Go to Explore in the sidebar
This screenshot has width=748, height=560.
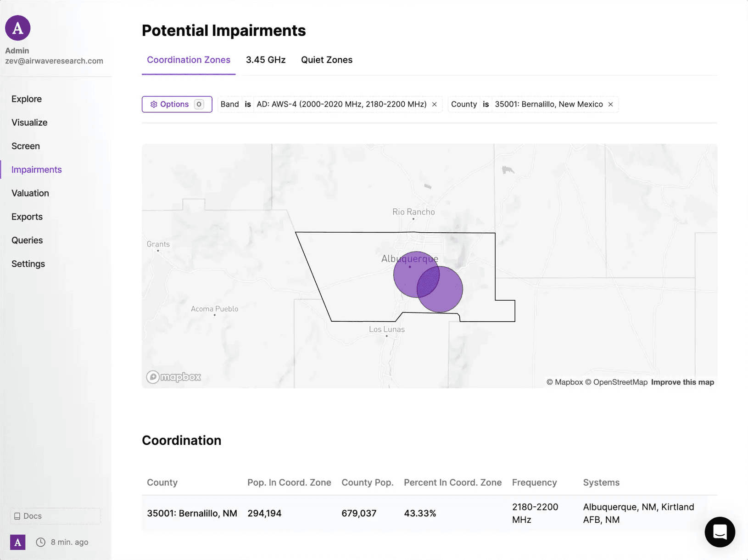27,99
